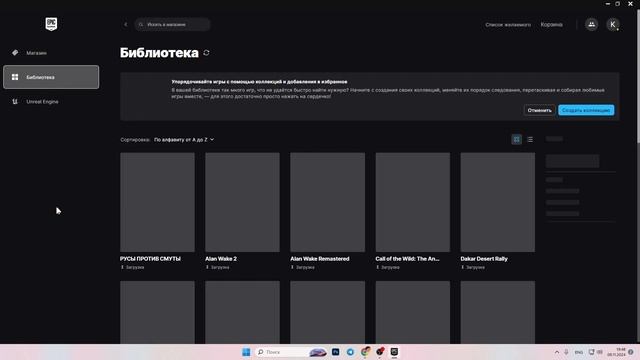Open the Unreal Engine section

(x=51, y=102)
